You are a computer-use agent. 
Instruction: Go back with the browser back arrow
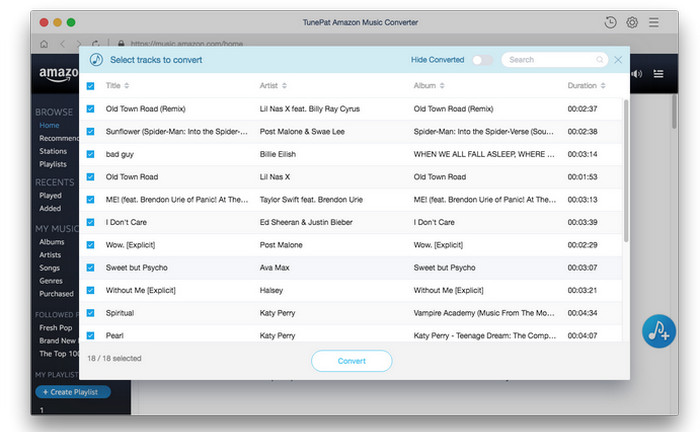pos(62,44)
